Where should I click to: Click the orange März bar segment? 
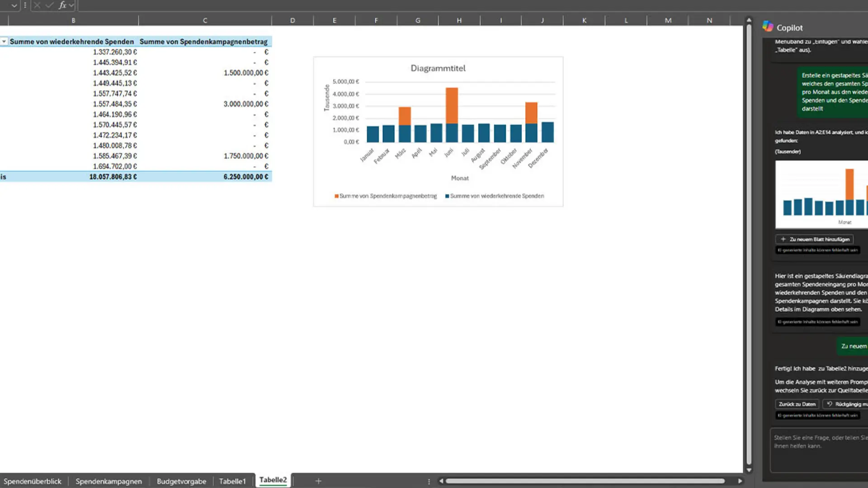click(x=405, y=116)
